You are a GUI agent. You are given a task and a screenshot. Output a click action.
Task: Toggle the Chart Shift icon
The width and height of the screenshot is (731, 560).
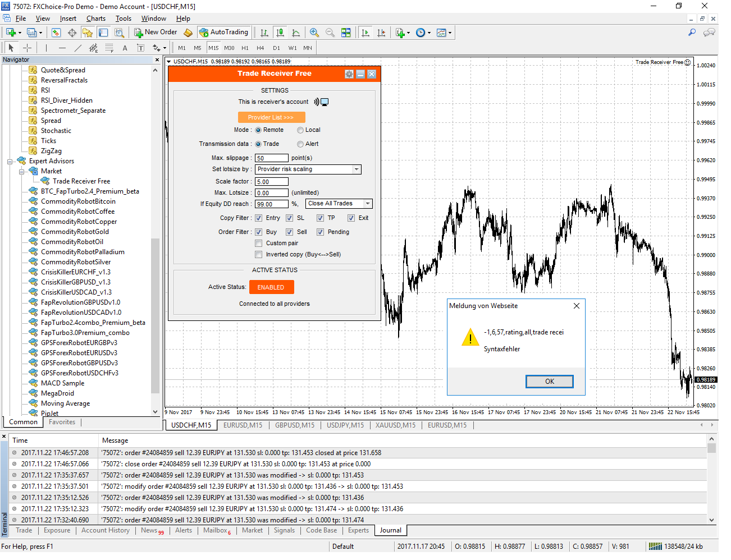(381, 33)
